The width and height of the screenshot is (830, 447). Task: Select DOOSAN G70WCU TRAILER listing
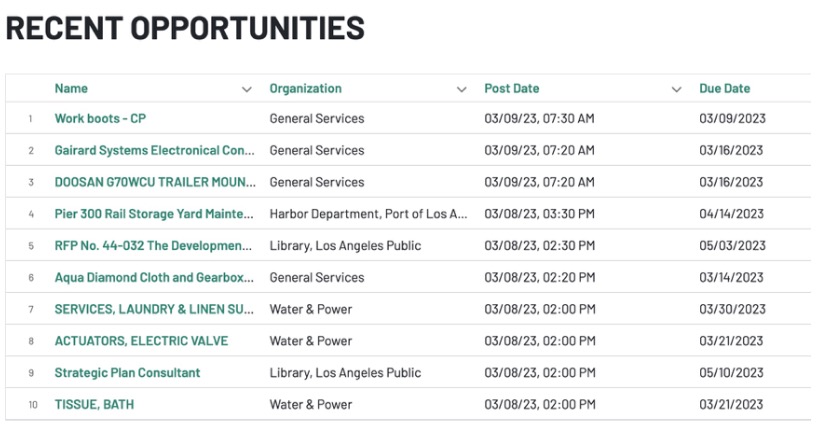coord(155,182)
